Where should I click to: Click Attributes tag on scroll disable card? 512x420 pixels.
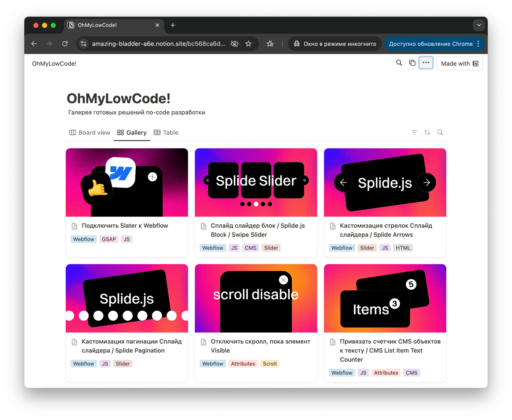coord(243,364)
